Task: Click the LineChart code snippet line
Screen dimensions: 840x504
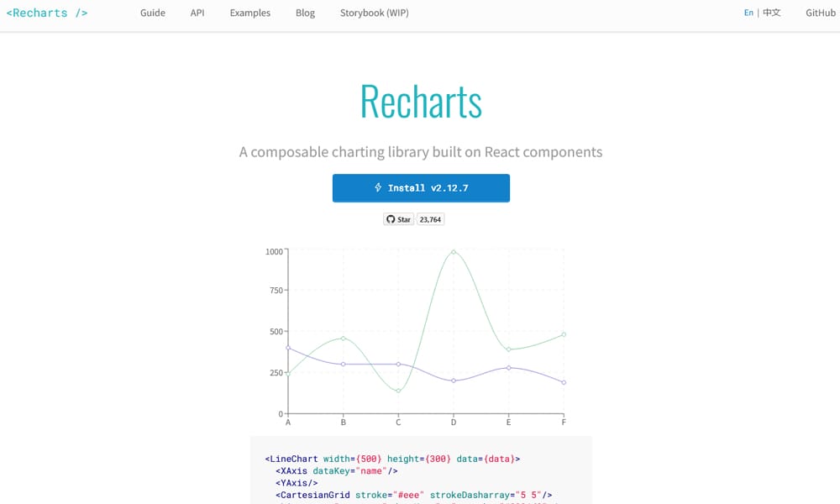Action: tap(392, 459)
